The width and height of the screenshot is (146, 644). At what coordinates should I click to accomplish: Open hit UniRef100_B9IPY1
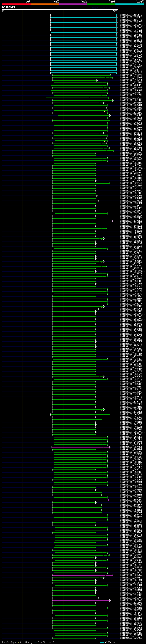click(131, 20)
